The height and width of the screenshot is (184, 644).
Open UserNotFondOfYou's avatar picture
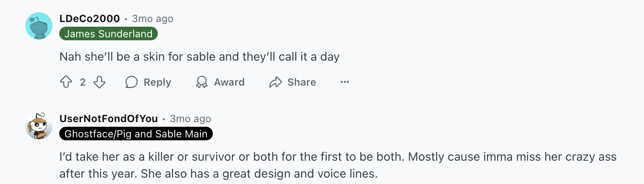tap(39, 126)
